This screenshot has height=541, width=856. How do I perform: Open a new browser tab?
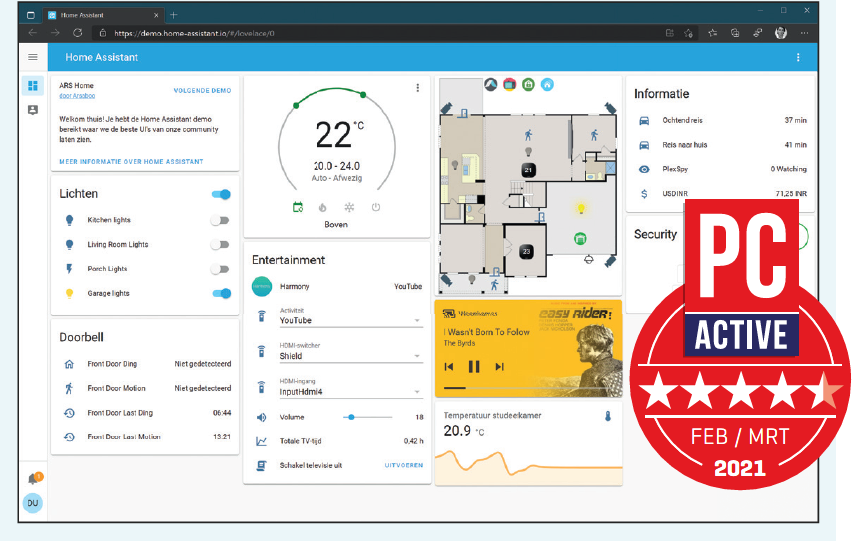point(174,15)
